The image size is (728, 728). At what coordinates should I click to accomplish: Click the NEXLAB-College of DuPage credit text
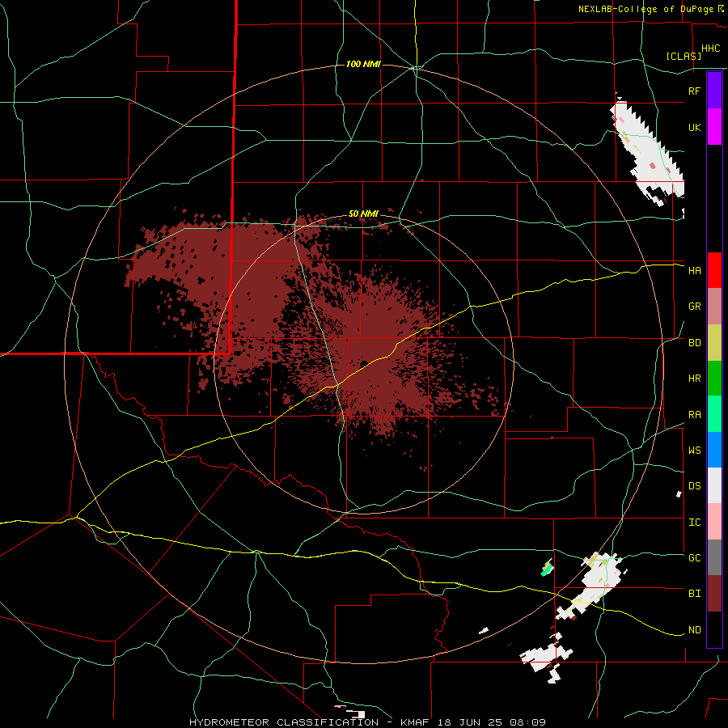click(x=645, y=9)
